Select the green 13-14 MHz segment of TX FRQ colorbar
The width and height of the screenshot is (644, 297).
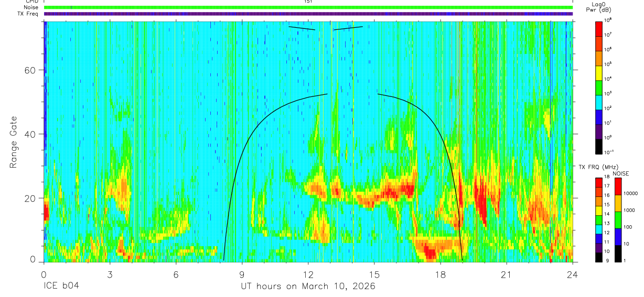pos(599,219)
